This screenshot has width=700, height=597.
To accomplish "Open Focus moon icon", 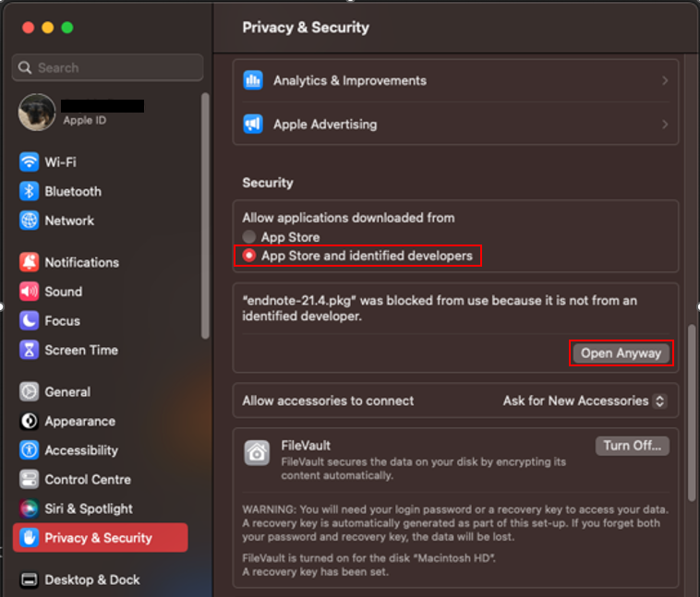I will (30, 321).
